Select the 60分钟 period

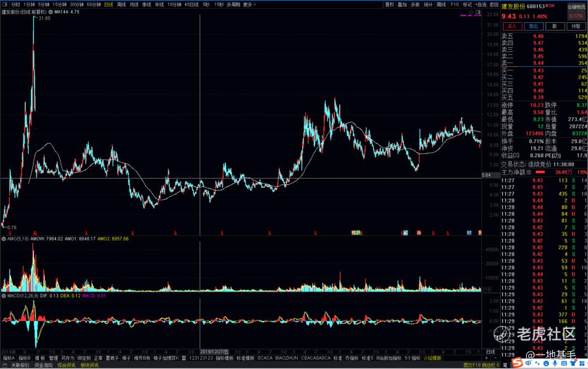pyautogui.click(x=94, y=4)
